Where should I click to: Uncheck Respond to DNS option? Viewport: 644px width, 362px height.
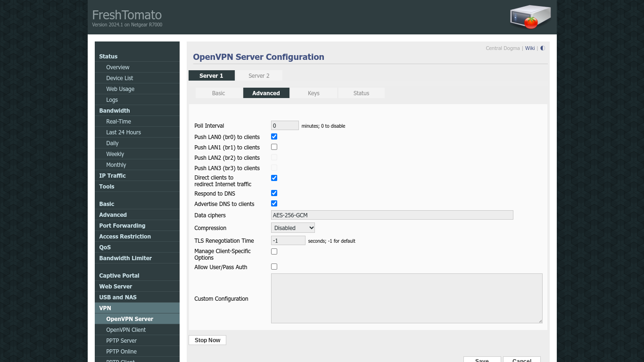point(274,193)
